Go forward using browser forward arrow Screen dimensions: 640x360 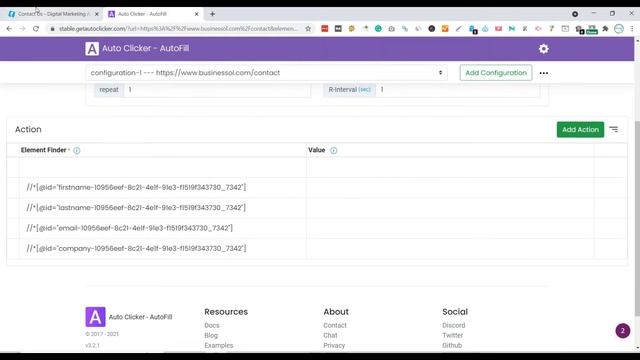coord(22,29)
